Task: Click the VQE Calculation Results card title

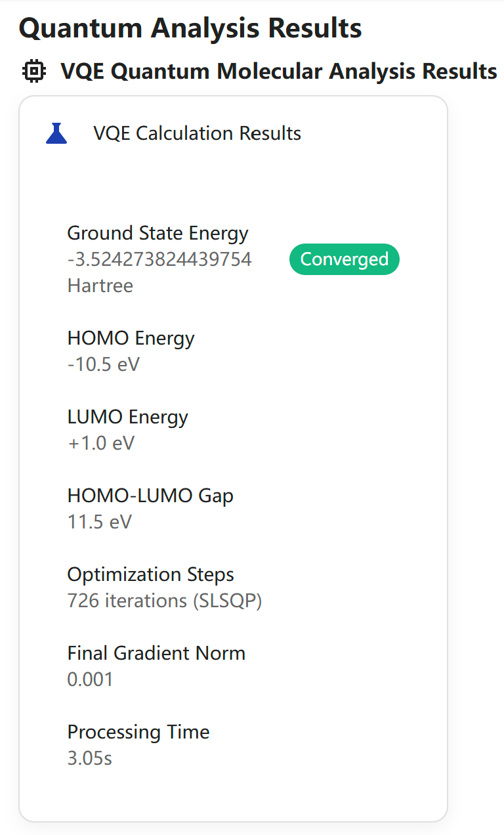Action: [x=197, y=133]
